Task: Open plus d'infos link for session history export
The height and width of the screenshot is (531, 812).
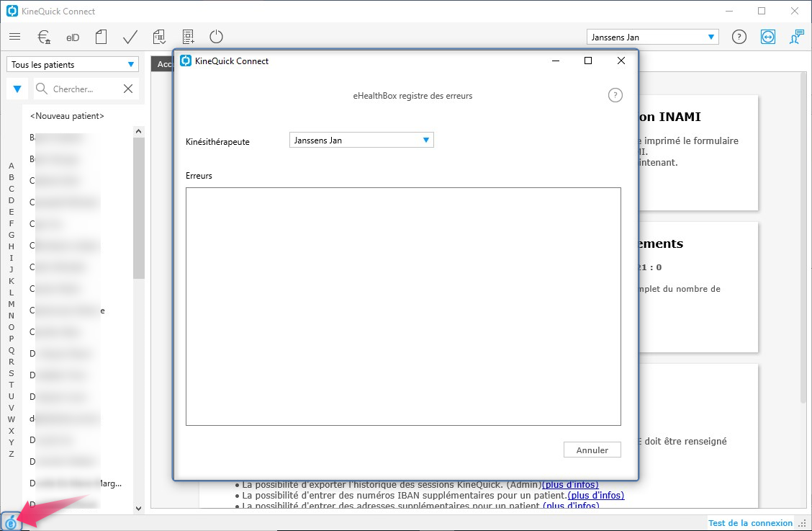Action: click(570, 484)
